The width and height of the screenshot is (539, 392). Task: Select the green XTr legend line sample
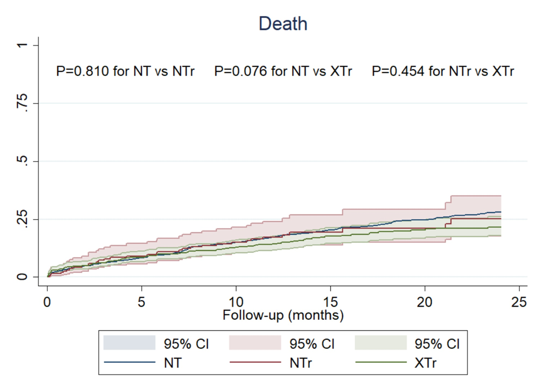pos(381,362)
